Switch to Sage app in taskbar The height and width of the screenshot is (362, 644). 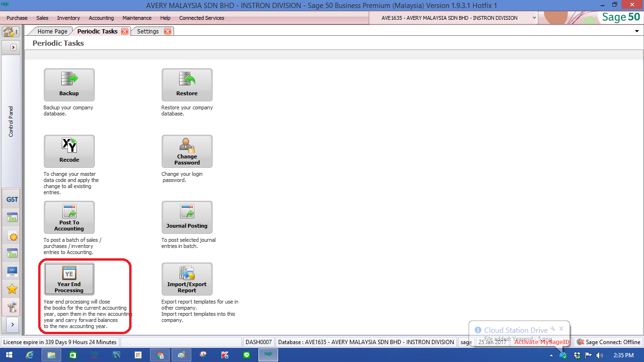[x=268, y=355]
